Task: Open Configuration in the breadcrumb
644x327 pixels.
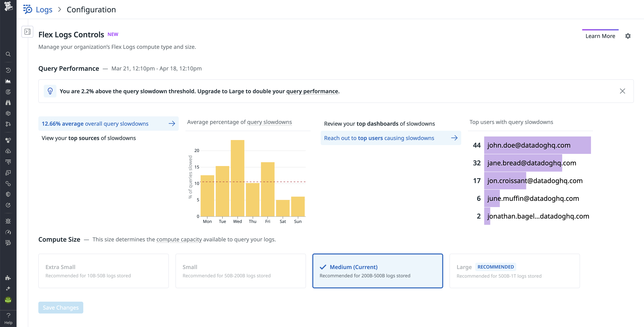Action: pos(91,9)
